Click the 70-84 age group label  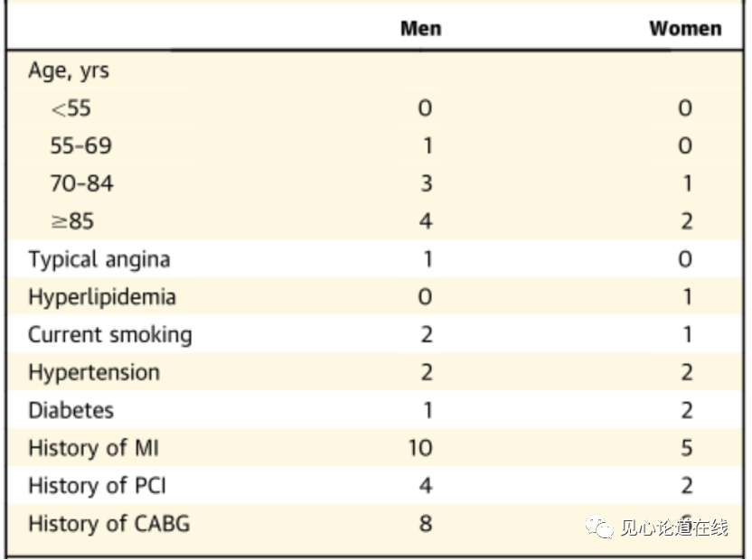(x=81, y=184)
